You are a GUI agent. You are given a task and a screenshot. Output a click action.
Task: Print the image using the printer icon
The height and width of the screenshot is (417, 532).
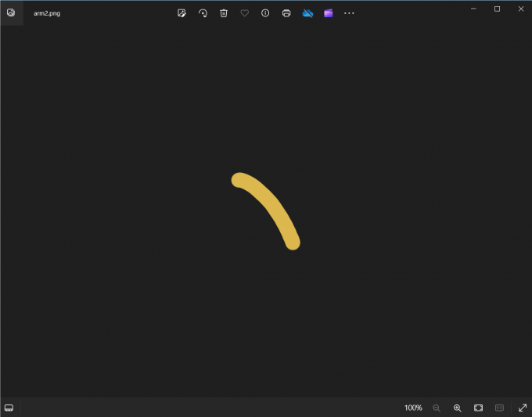(286, 13)
